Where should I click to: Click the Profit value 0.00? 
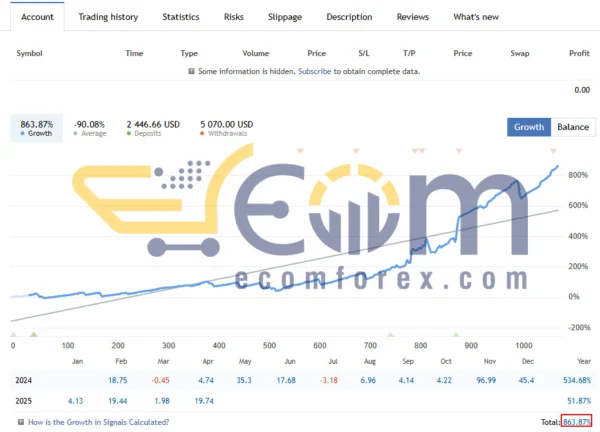coord(582,90)
